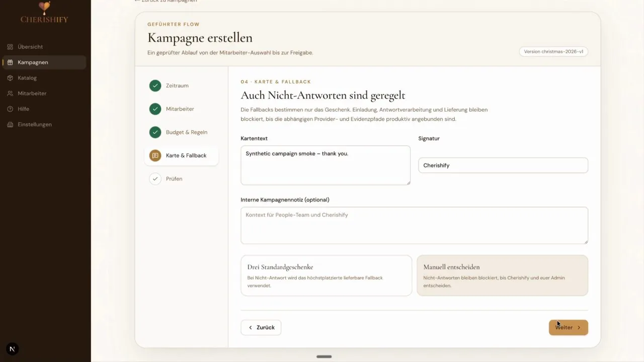Select the Manuell entscheiden fallback option
Viewport: 644px width, 362px height.
point(502,276)
